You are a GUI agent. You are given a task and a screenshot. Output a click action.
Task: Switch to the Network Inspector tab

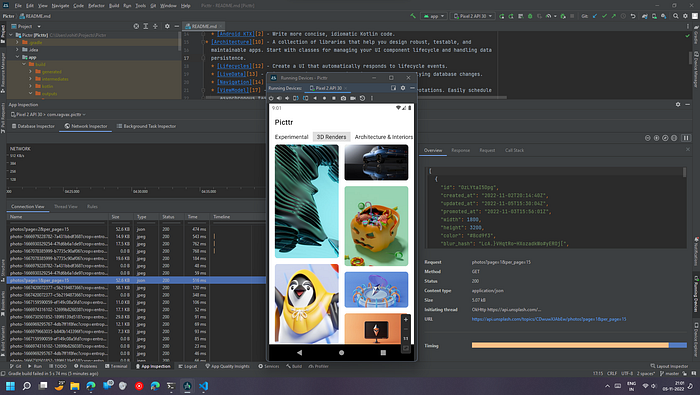click(86, 126)
